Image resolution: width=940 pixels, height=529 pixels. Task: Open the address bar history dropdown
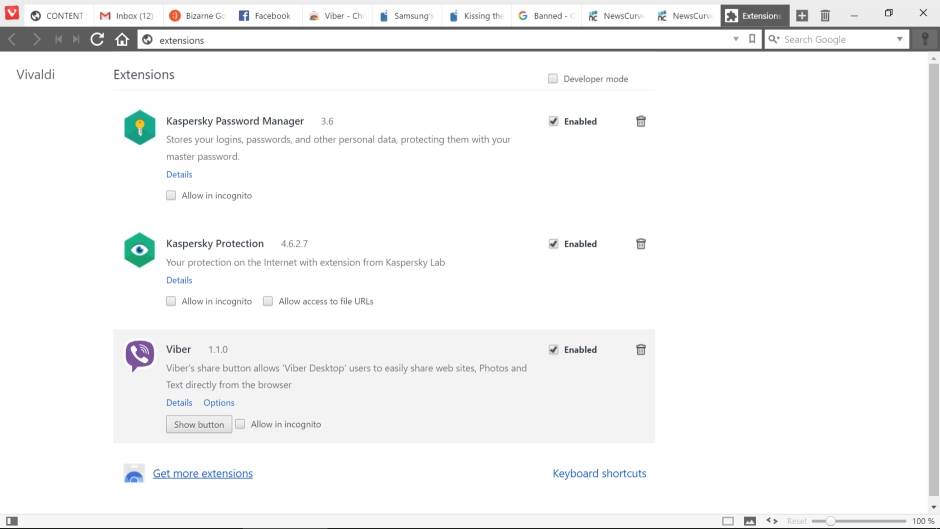736,40
